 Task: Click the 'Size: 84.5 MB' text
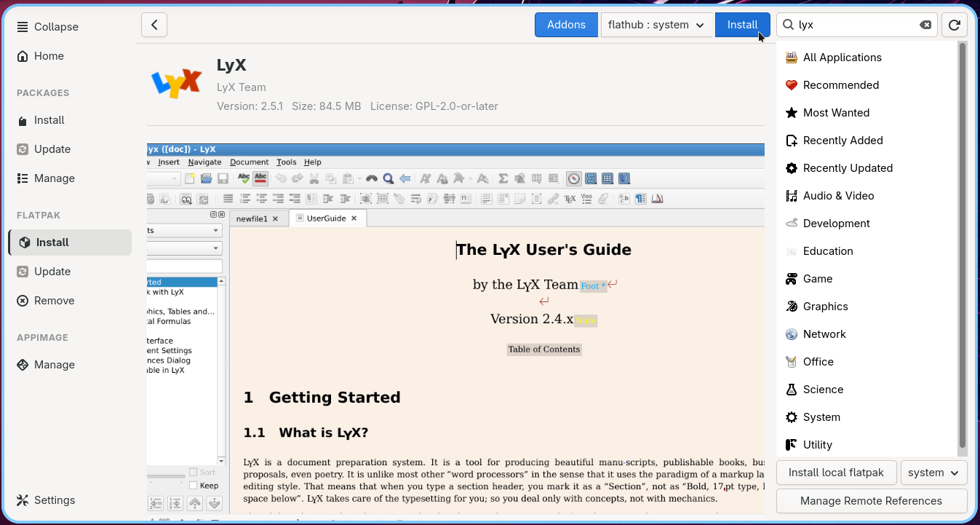click(326, 106)
